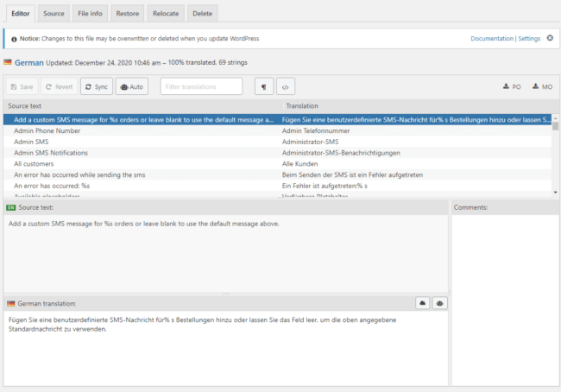Select the 'Admin Phone Number' row

coord(278,130)
